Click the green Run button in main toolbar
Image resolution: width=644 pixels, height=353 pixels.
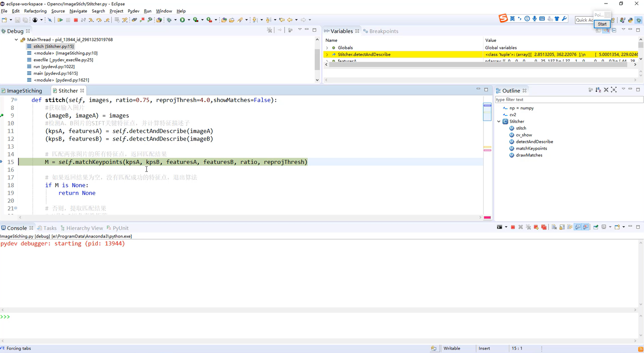click(x=182, y=20)
